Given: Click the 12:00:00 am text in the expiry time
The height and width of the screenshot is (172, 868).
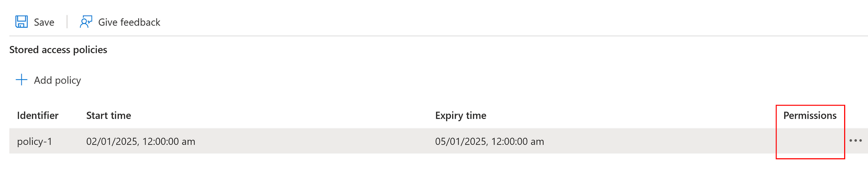Looking at the screenshot, I should (x=518, y=141).
